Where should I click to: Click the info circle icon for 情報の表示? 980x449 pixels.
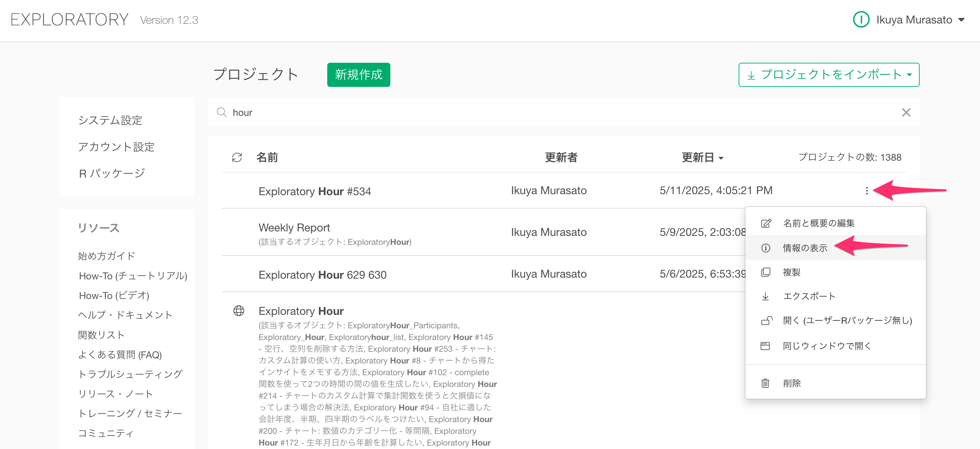pos(766,248)
